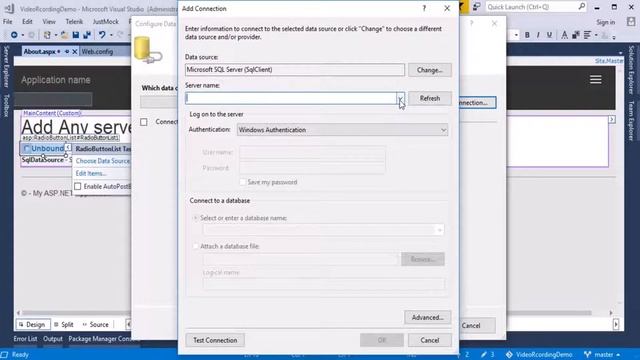Toggle Italic formatting icon
This screenshot has height=360, width=640.
(x=538, y=35)
